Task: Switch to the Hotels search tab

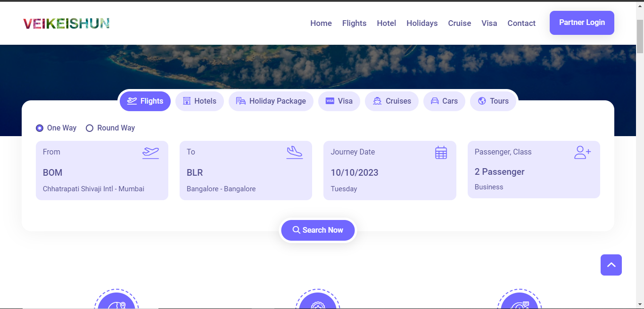Action: 199,101
